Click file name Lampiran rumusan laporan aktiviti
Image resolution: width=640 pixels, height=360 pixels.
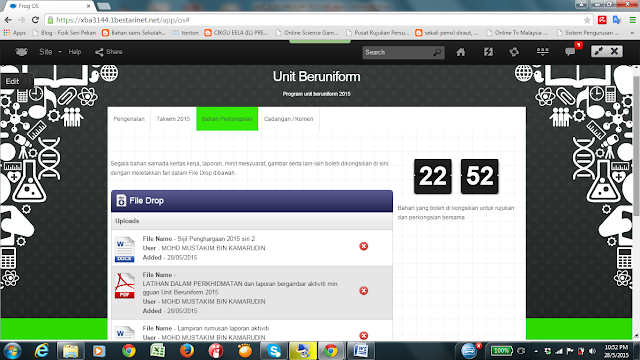pos(223,328)
